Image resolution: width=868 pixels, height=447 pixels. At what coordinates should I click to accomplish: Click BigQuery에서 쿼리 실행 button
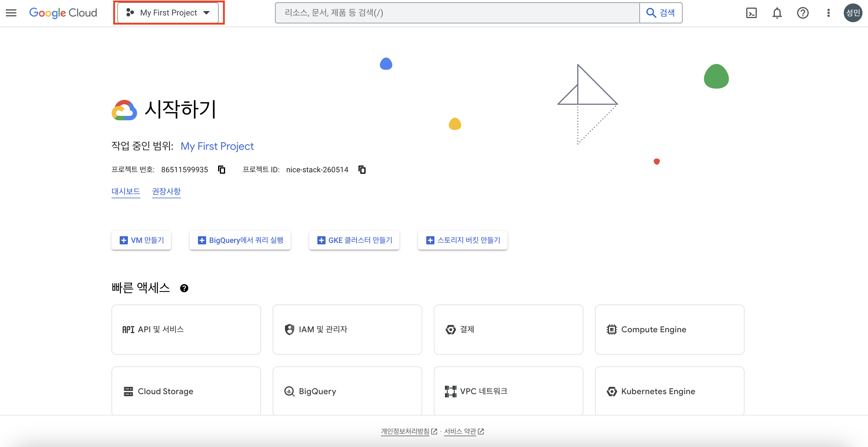tap(240, 240)
